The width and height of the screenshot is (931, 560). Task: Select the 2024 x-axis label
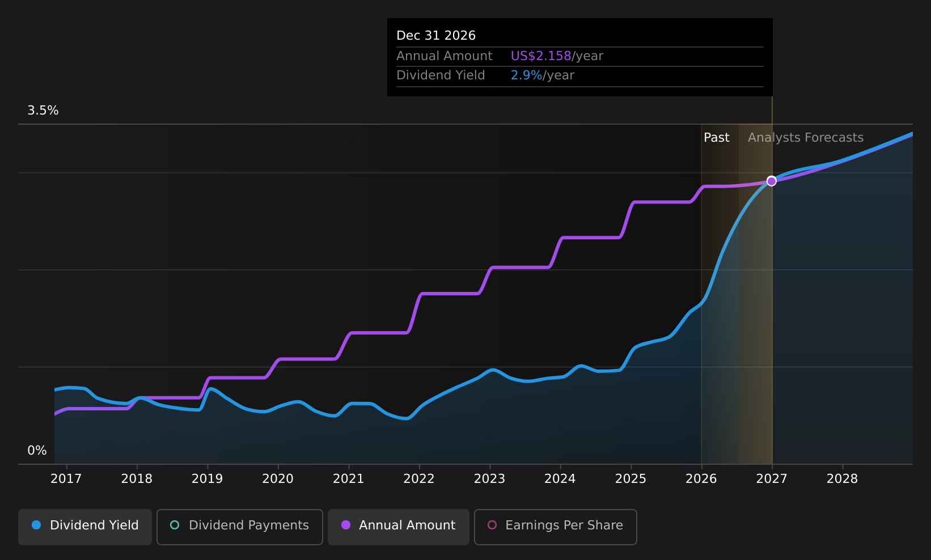(560, 479)
